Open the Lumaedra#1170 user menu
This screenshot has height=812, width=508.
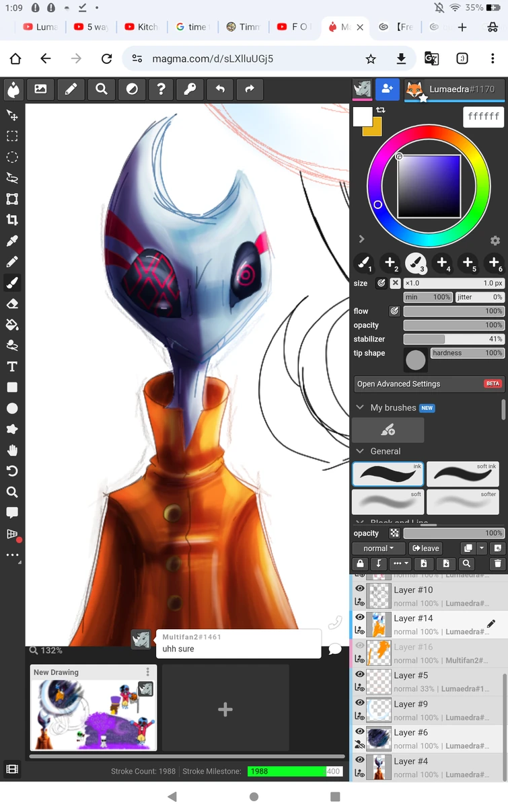click(x=454, y=89)
